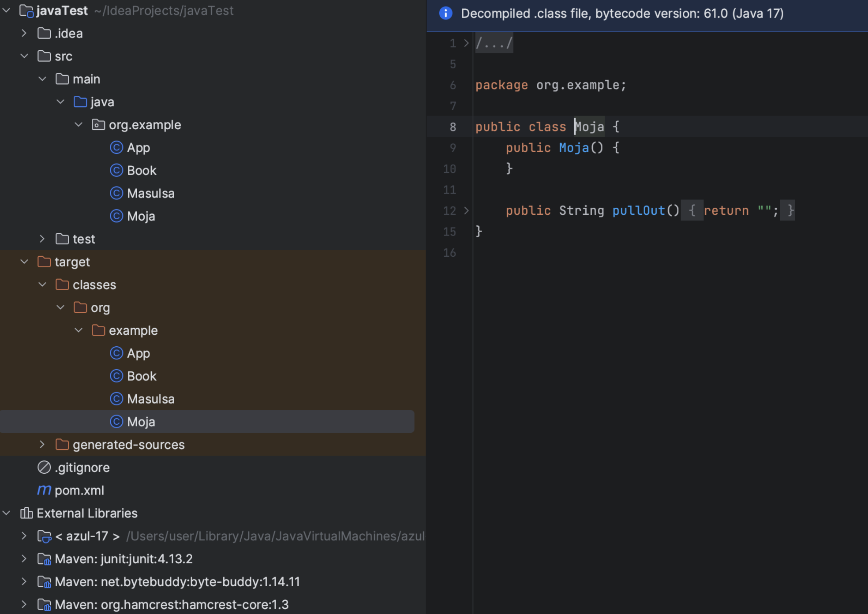The image size is (868, 614).
Task: Click the Maven m icon beside pom.xml
Action: click(x=44, y=490)
